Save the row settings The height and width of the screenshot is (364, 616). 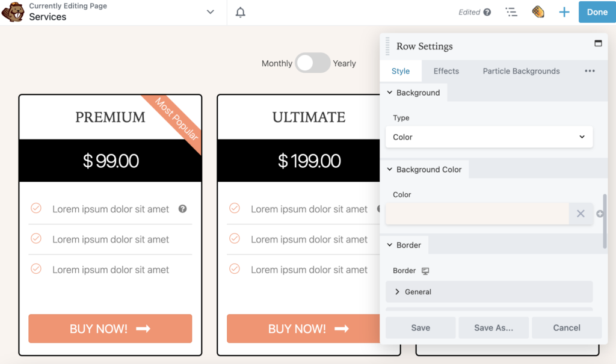point(420,327)
